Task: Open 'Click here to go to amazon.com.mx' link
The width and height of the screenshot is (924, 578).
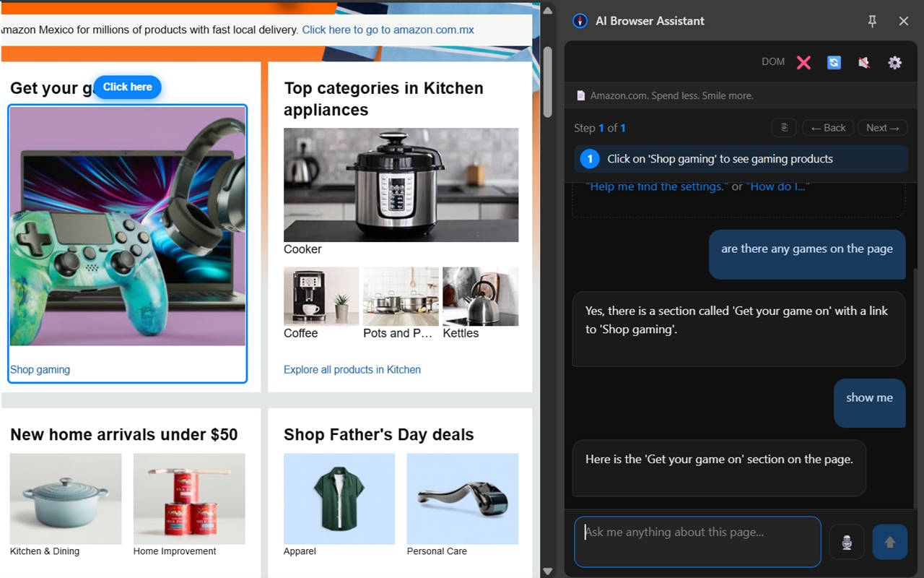Action: 388,30
